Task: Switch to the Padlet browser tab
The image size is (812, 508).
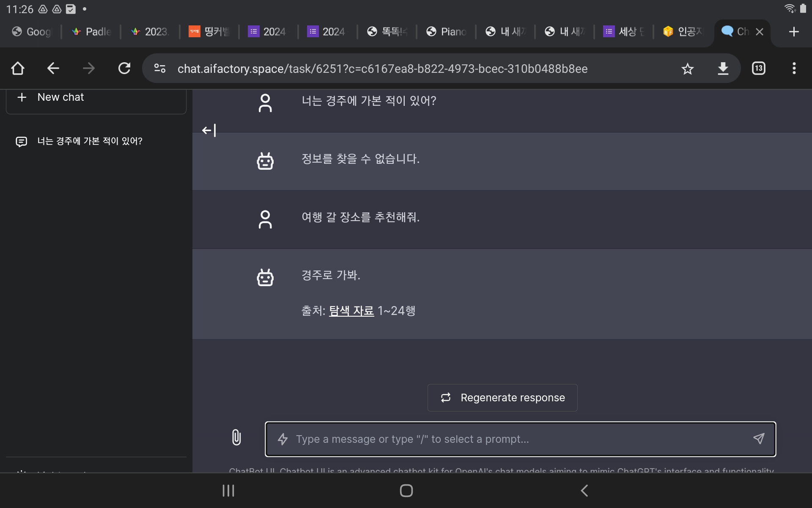Action: coord(91,32)
